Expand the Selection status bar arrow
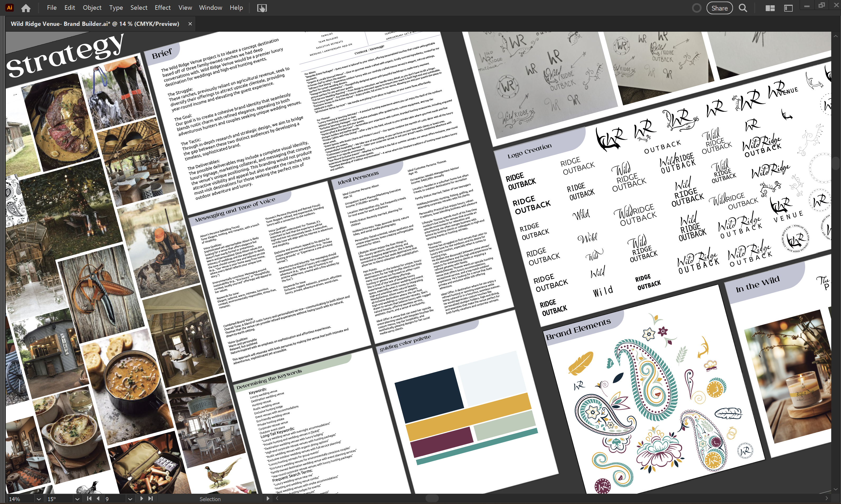 click(x=268, y=498)
